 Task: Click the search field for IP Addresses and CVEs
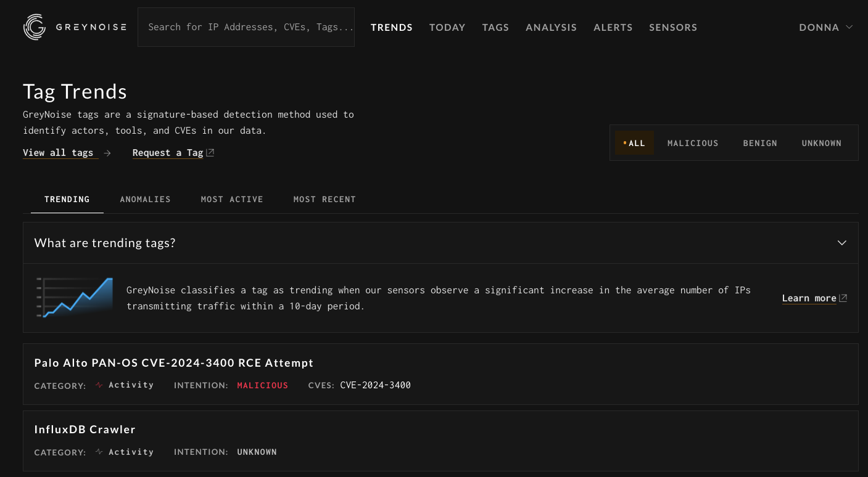(246, 26)
